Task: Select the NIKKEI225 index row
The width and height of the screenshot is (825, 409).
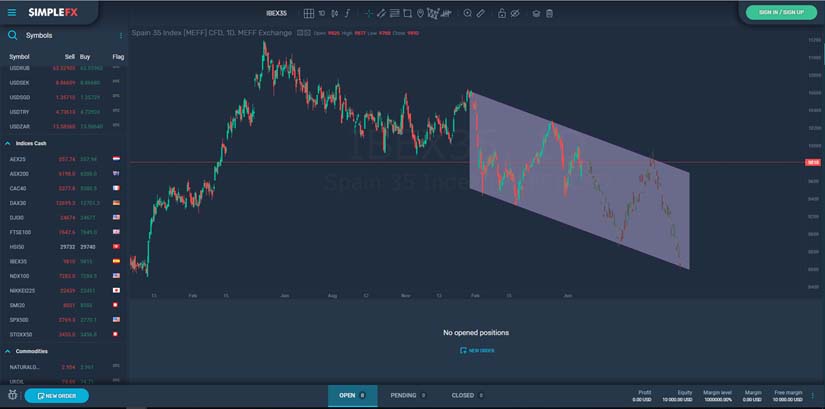Action: point(63,290)
